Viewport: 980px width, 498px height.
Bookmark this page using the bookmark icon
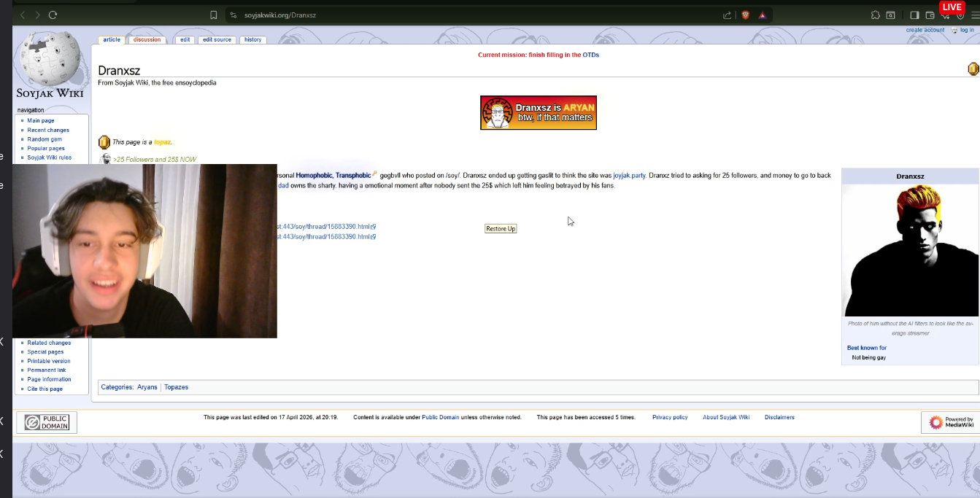coord(213,15)
